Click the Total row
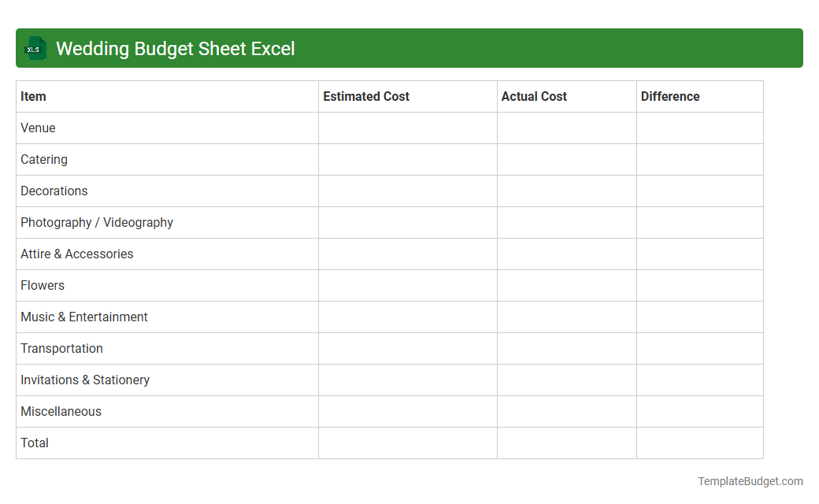Image resolution: width=819 pixels, height=504 pixels. coord(35,443)
